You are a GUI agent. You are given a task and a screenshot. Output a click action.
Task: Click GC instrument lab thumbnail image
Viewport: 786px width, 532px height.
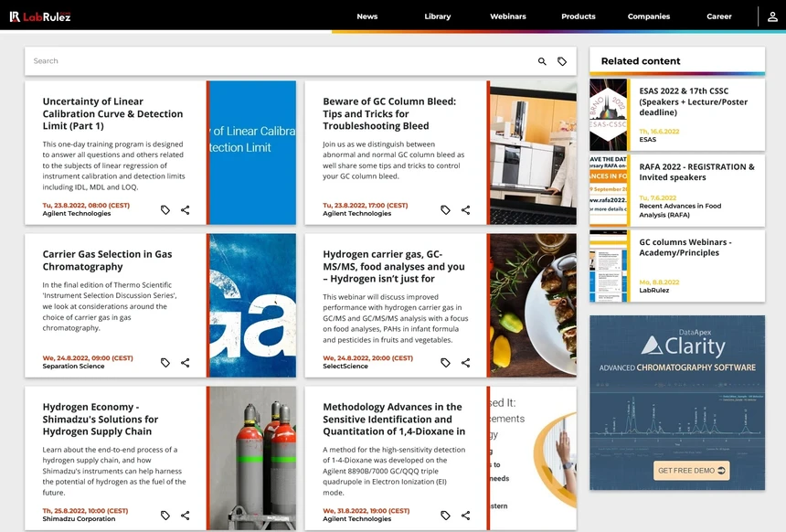pyautogui.click(x=533, y=153)
